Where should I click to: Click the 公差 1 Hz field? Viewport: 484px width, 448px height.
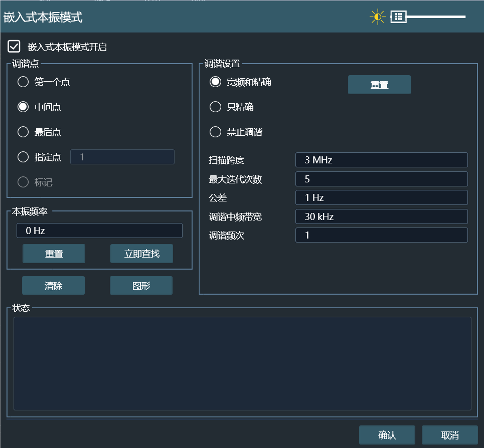382,197
